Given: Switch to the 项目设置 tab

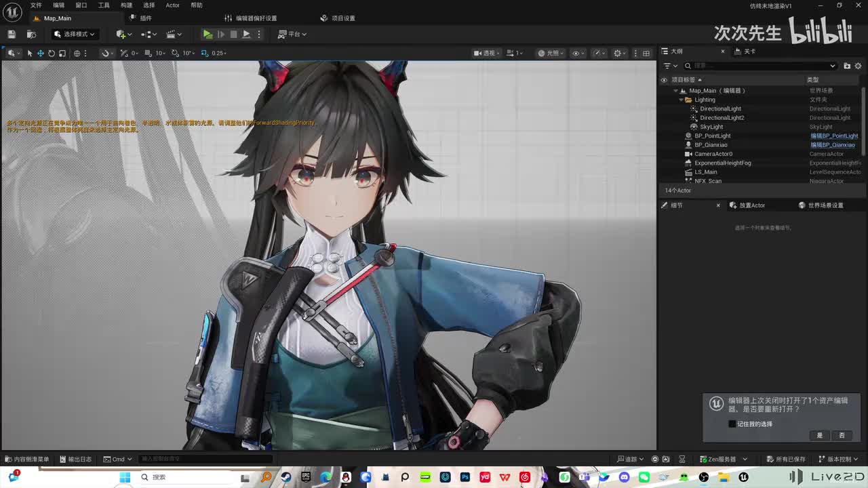Looking at the screenshot, I should (338, 18).
